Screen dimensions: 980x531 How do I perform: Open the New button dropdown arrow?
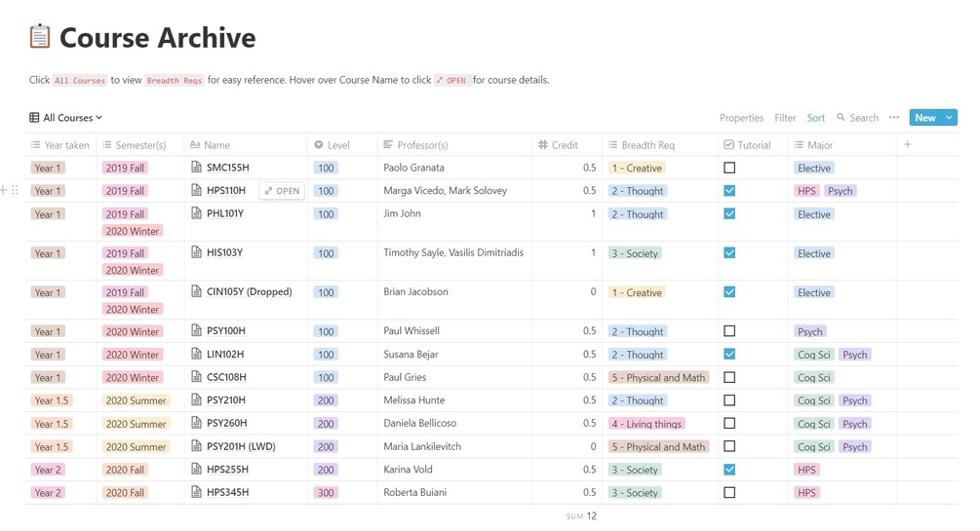[949, 118]
